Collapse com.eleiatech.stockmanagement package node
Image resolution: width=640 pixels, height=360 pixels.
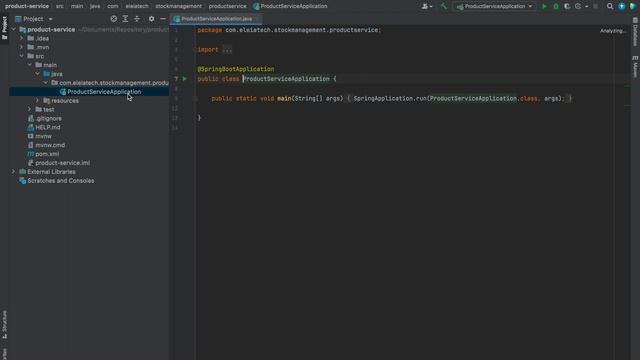46,83
